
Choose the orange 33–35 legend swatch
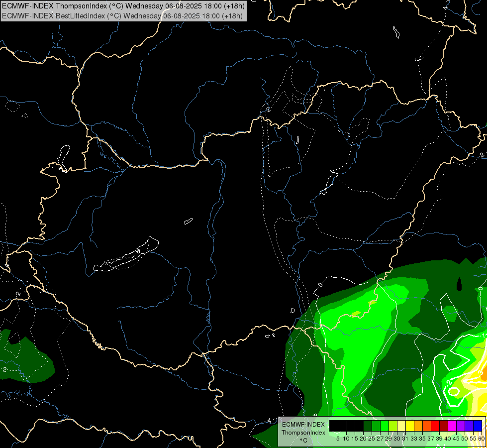418,426
